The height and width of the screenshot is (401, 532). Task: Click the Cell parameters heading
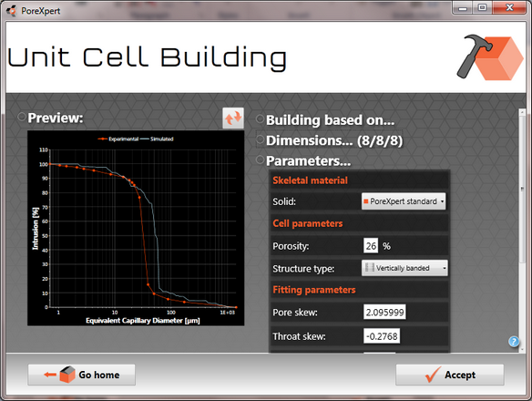308,223
